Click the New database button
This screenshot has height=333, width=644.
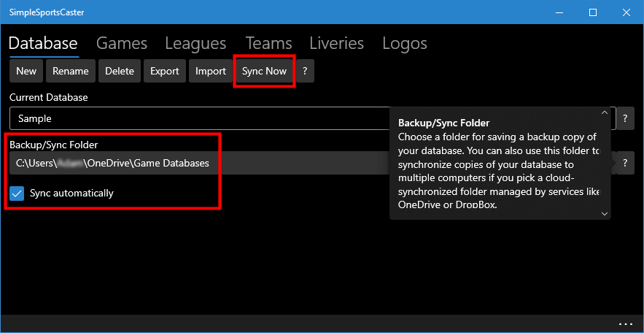[26, 71]
